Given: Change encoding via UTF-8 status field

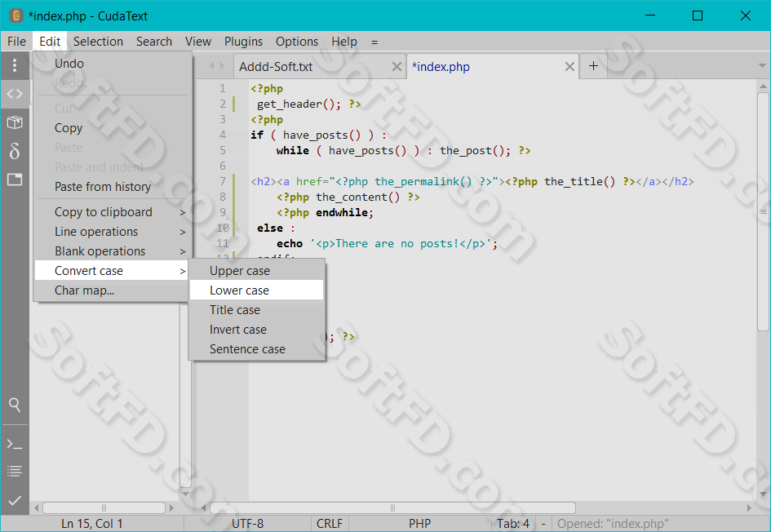Looking at the screenshot, I should pyautogui.click(x=247, y=524).
